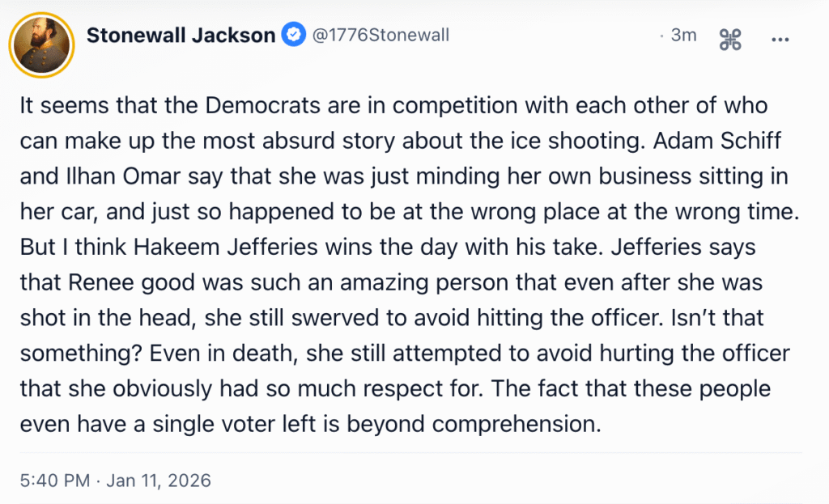Click the blue verified badge icon
Image resolution: width=829 pixels, height=504 pixels.
pyautogui.click(x=291, y=36)
